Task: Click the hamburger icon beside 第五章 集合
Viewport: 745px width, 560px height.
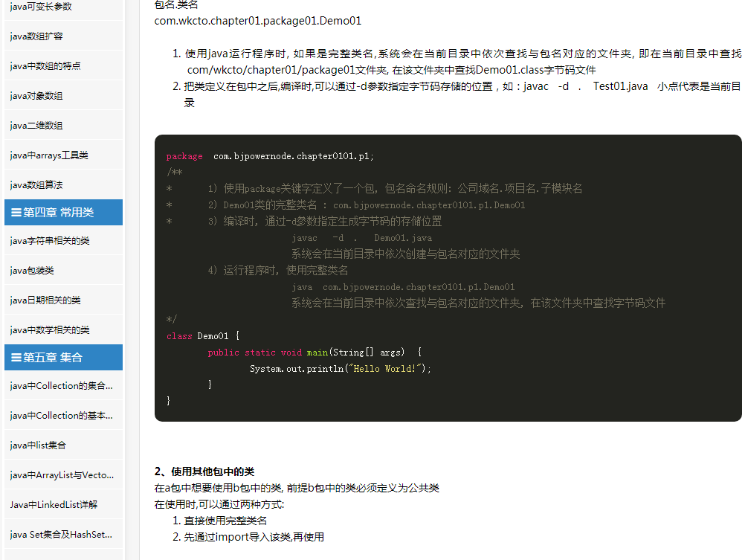Action: [x=16, y=358]
